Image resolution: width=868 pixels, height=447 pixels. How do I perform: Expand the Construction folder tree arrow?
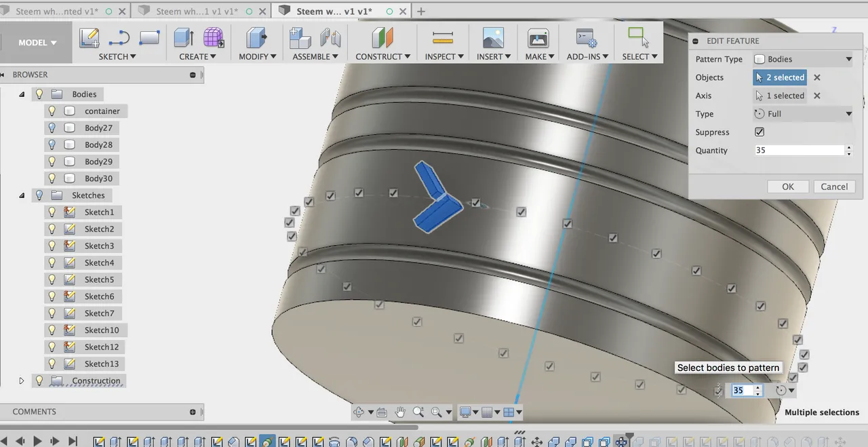coord(22,381)
